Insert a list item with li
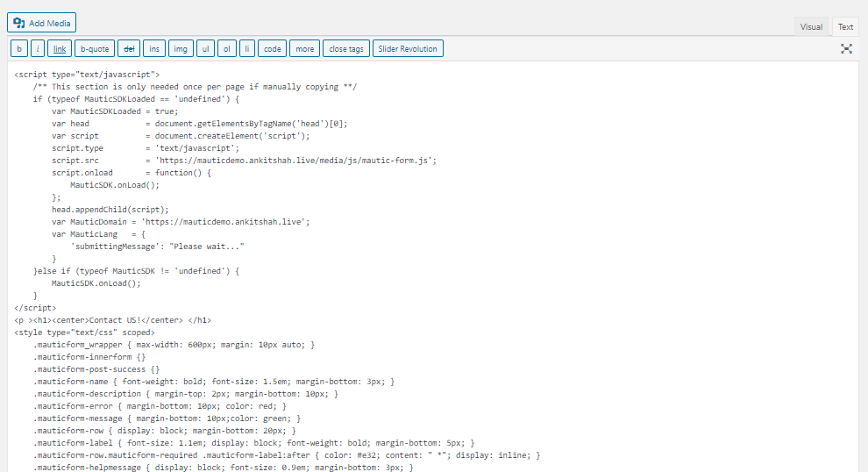The width and height of the screenshot is (868, 472). [247, 49]
